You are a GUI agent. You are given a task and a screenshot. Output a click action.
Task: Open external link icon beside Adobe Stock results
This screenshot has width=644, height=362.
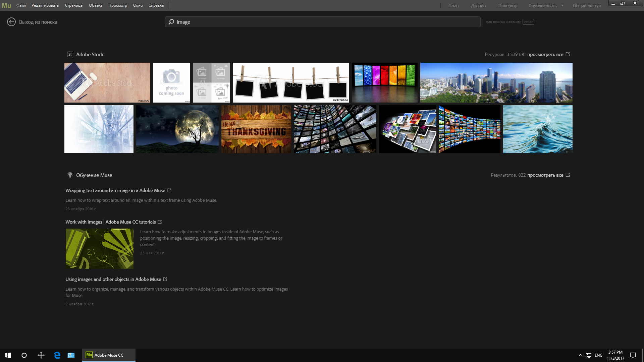(x=568, y=54)
